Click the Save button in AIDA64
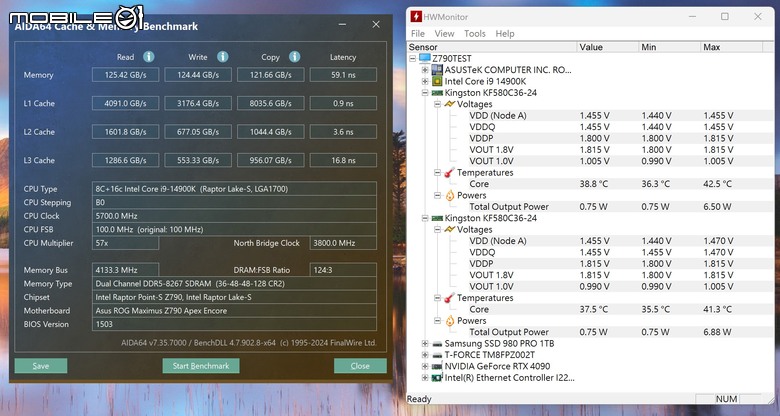780x416 pixels. (x=41, y=366)
